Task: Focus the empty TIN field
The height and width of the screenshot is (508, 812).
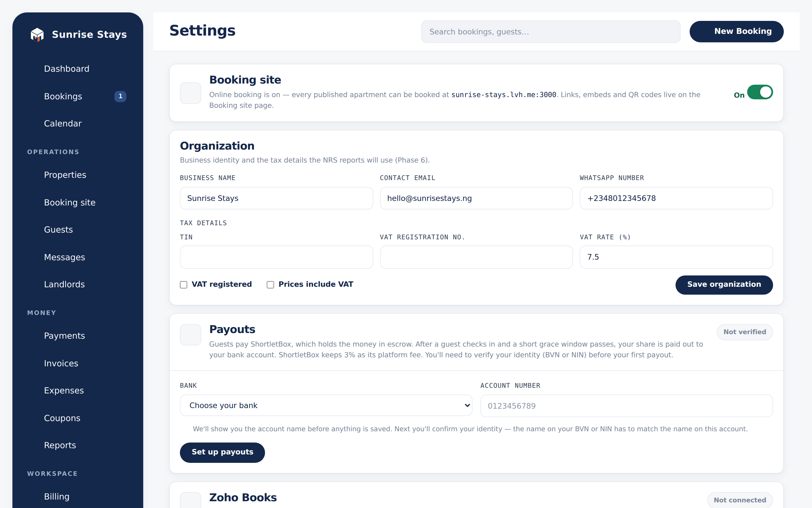Action: coord(277,257)
